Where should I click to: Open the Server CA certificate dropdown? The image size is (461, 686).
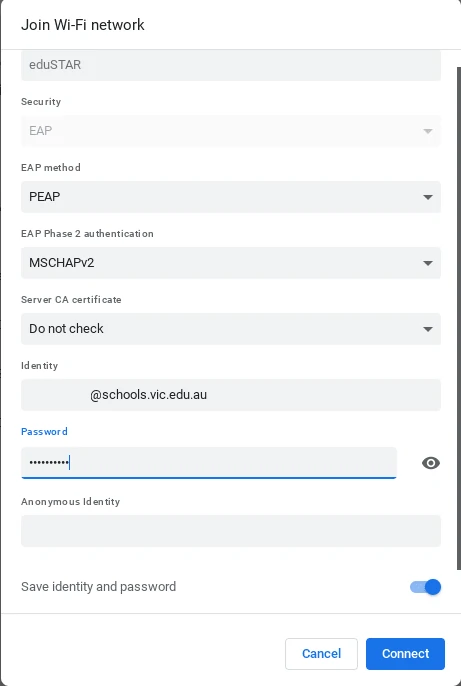click(231, 329)
